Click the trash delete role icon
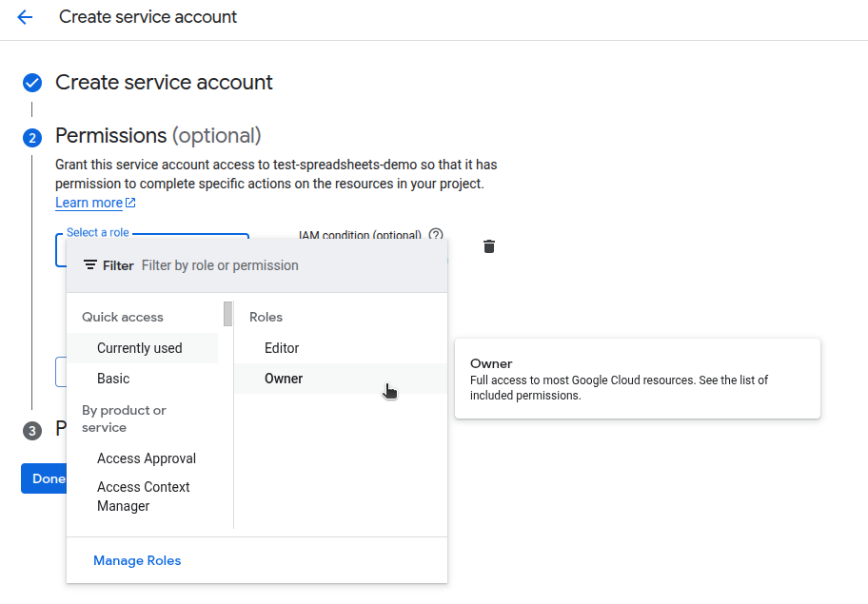 [x=489, y=246]
